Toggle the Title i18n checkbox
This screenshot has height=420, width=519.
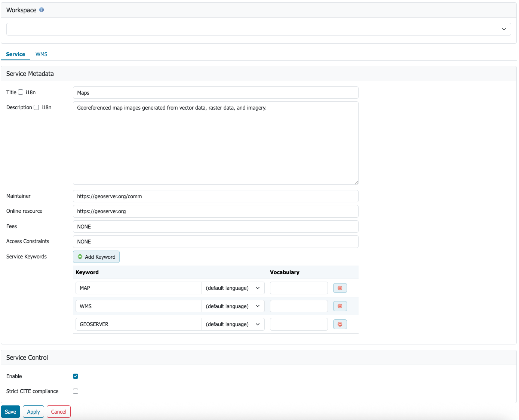[21, 92]
